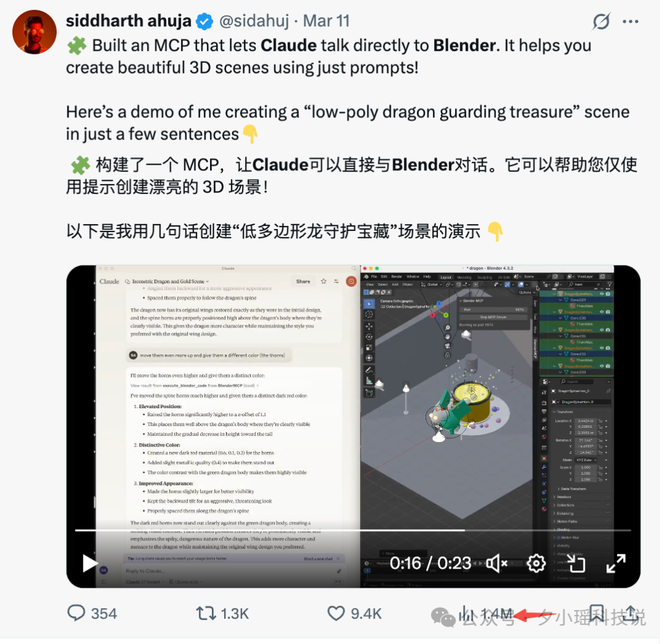Open video settings gear icon

click(x=536, y=564)
